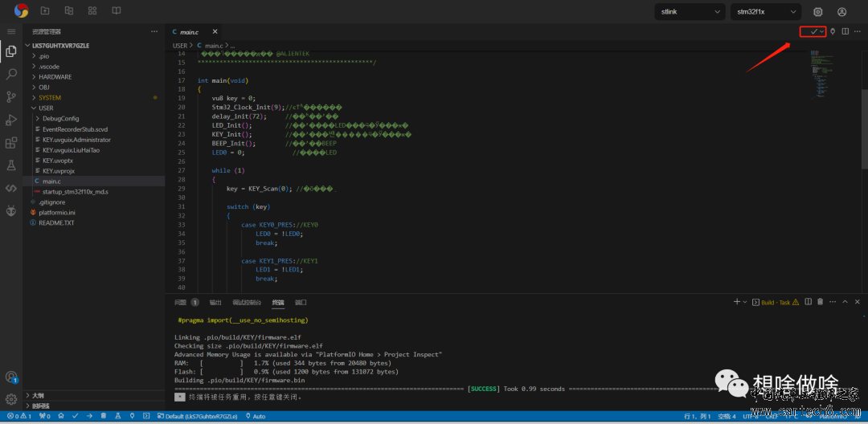Kill the terminal with the trash icon
This screenshot has width=868, height=424.
[821, 302]
